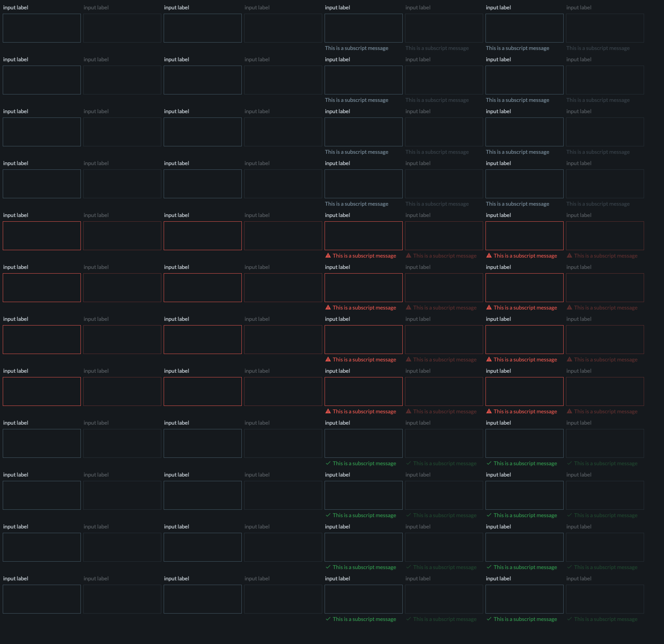Click the disabled input in the top row, last column
Viewport: 664px width, 644px height.
click(605, 28)
